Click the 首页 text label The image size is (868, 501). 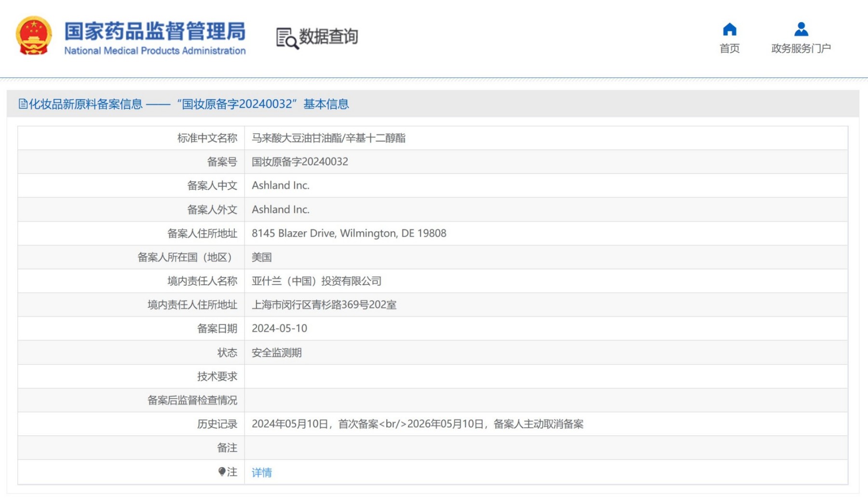(x=730, y=48)
